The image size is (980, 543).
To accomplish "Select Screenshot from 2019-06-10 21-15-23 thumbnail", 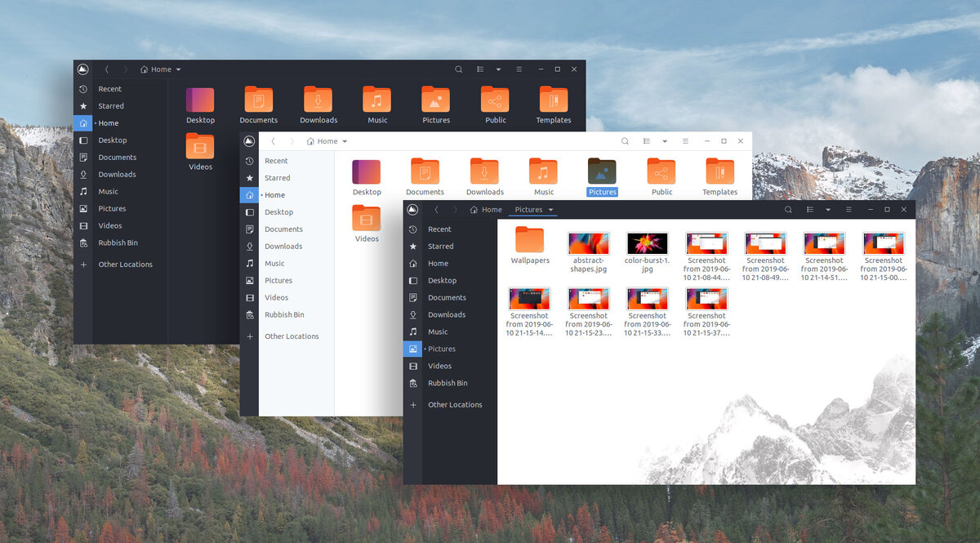I will coord(589,298).
